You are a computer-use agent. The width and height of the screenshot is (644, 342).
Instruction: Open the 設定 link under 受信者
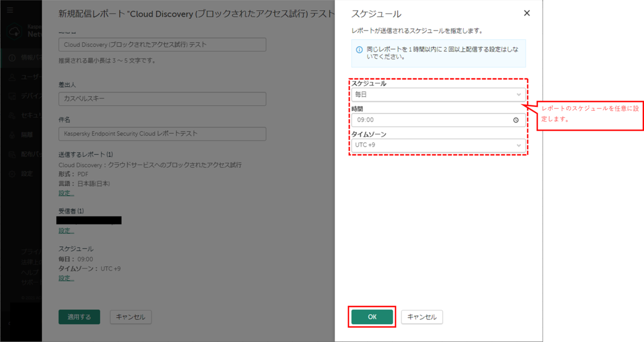pyautogui.click(x=65, y=230)
